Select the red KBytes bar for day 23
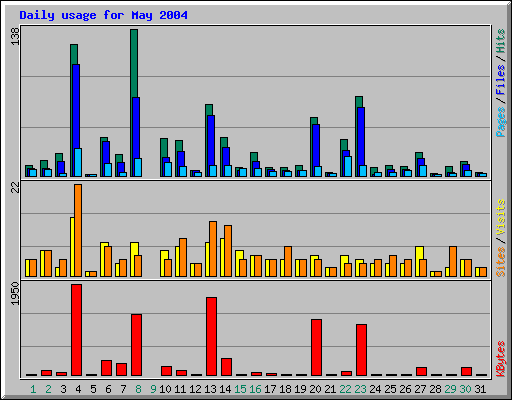This screenshot has height=400, width=512. [x=361, y=350]
